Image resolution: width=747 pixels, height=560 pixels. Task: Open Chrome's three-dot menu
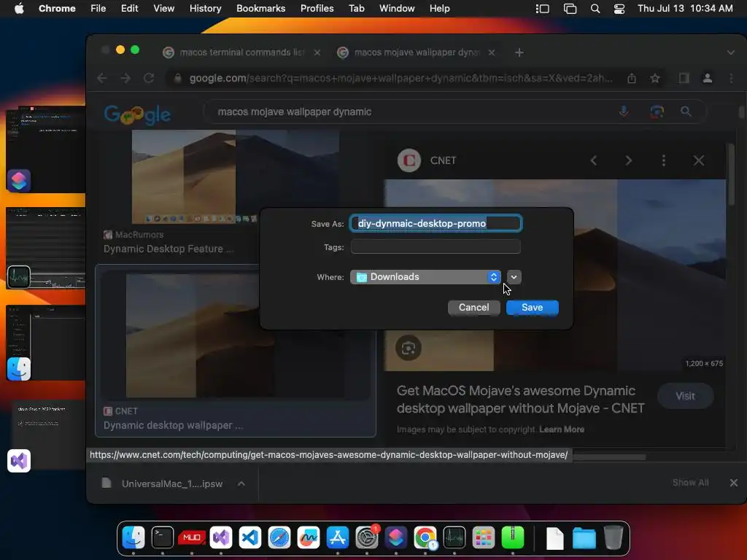coord(731,78)
